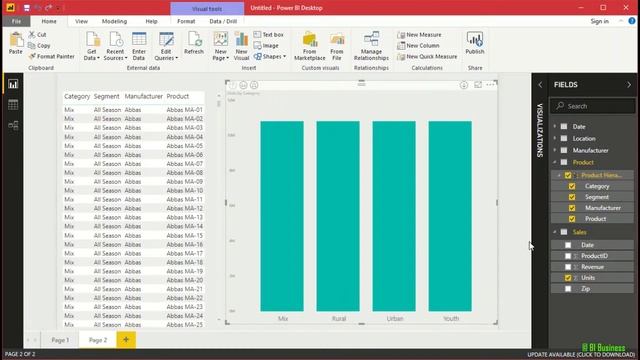Check the Sales Date field
Viewport: 640px width, 360px height.
568,245
